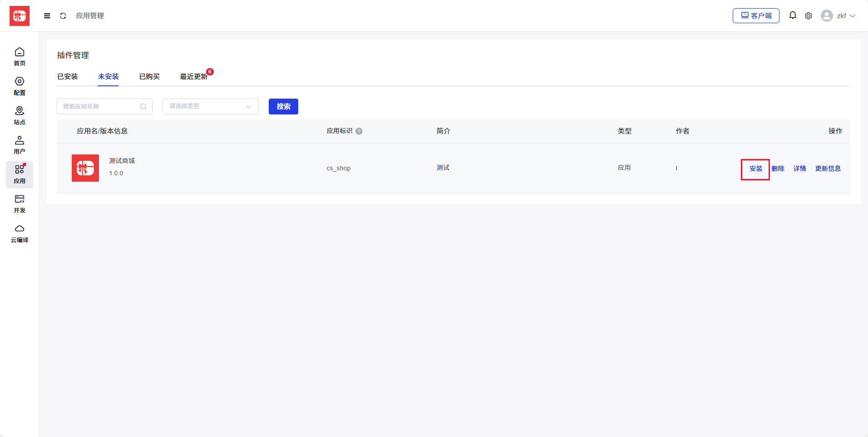Switch to the 已安装 tab

(68, 76)
